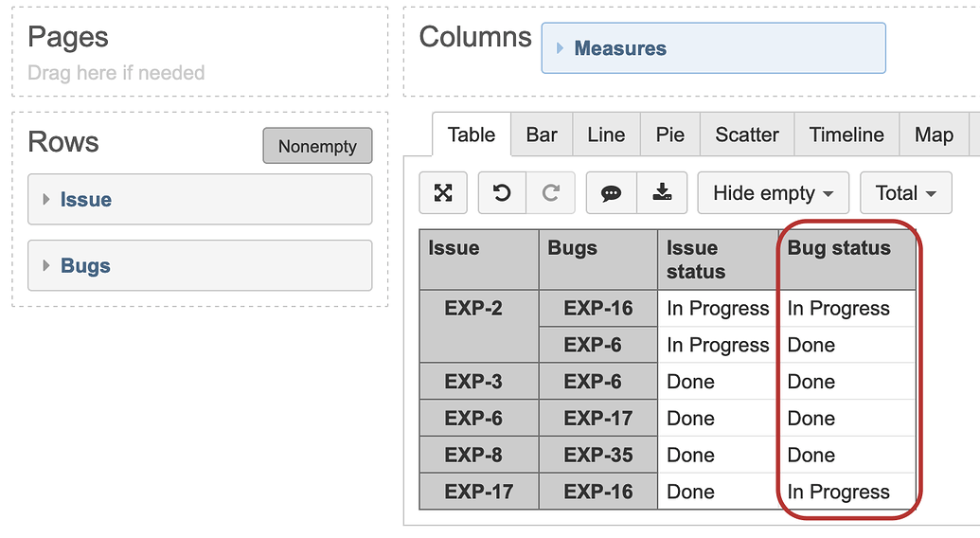Open the Scatter chart tab
This screenshot has width=980, height=538.
[x=747, y=134]
